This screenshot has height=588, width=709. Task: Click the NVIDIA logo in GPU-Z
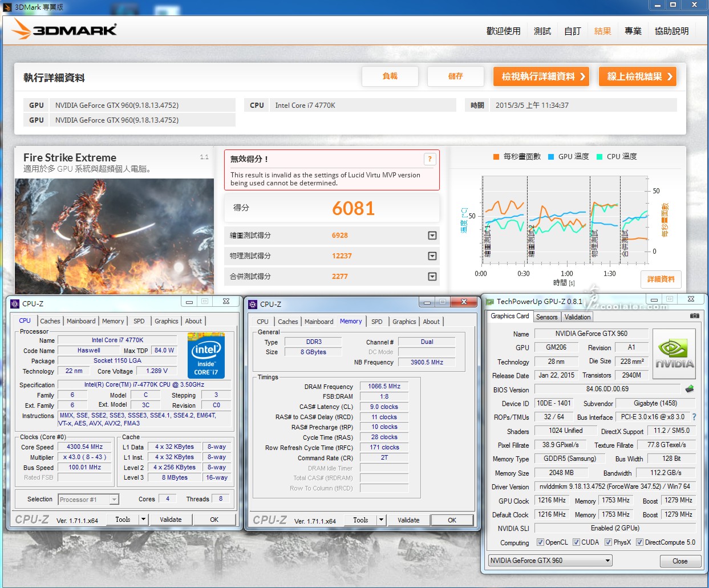point(674,354)
